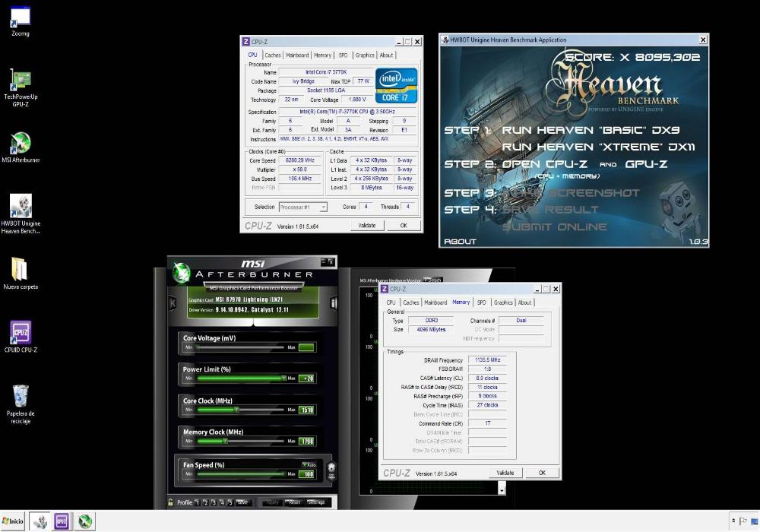760x532 pixels.
Task: Click OK in the top CPU-Z window
Action: pyautogui.click(x=404, y=225)
